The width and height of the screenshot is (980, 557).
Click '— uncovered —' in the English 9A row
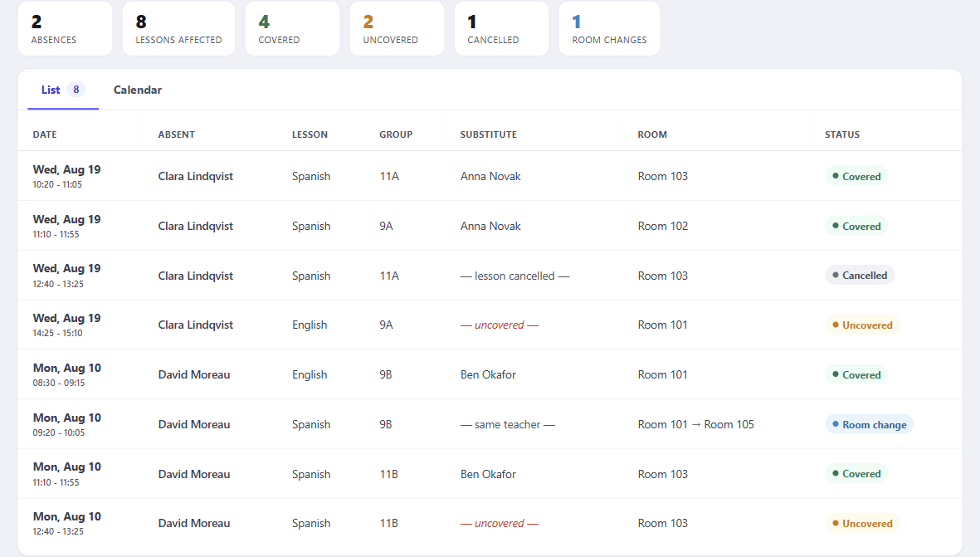pos(499,325)
